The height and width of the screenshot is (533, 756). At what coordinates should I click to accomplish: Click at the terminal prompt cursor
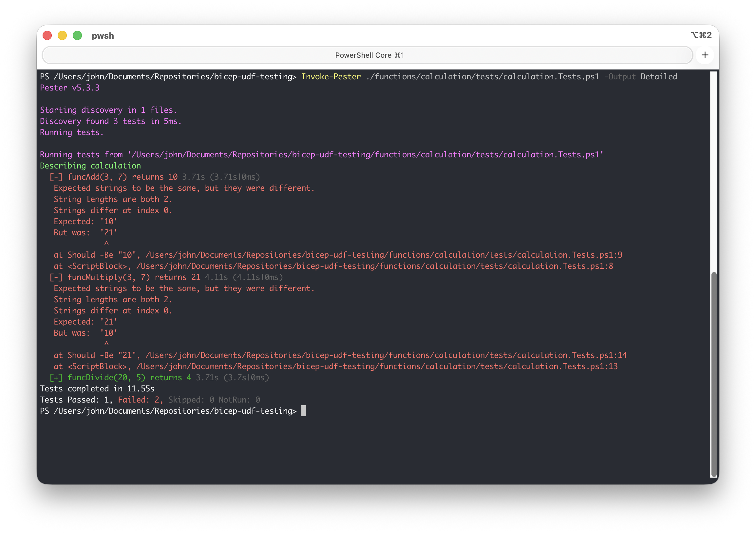pyautogui.click(x=303, y=411)
